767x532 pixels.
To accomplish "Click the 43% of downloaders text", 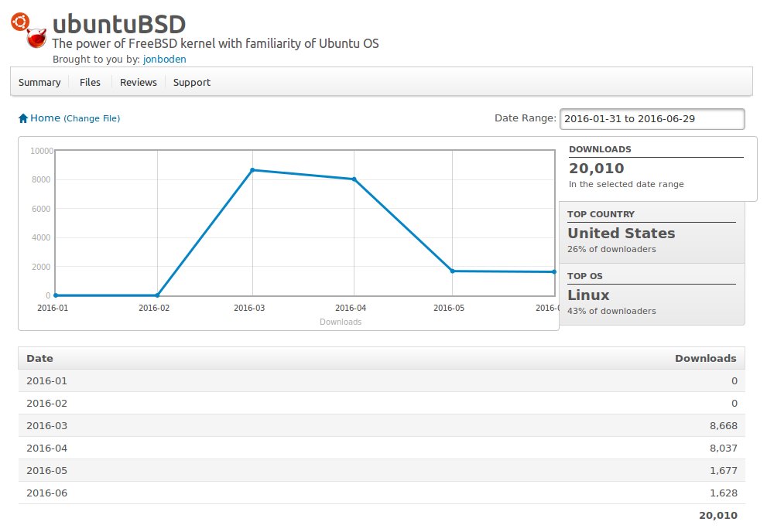I will [x=611, y=311].
